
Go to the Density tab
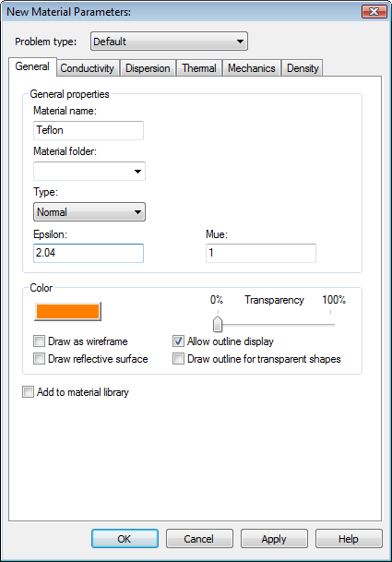(303, 68)
